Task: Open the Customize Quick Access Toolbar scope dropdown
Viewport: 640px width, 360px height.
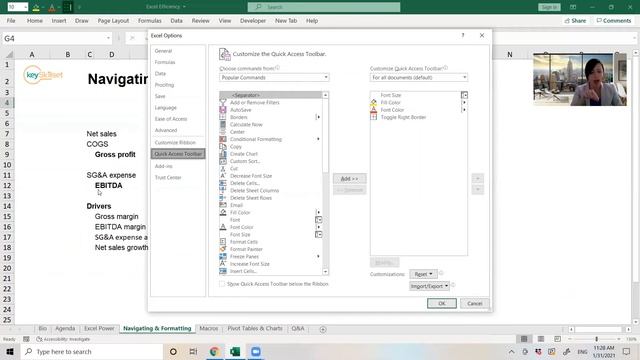Action: (419, 77)
